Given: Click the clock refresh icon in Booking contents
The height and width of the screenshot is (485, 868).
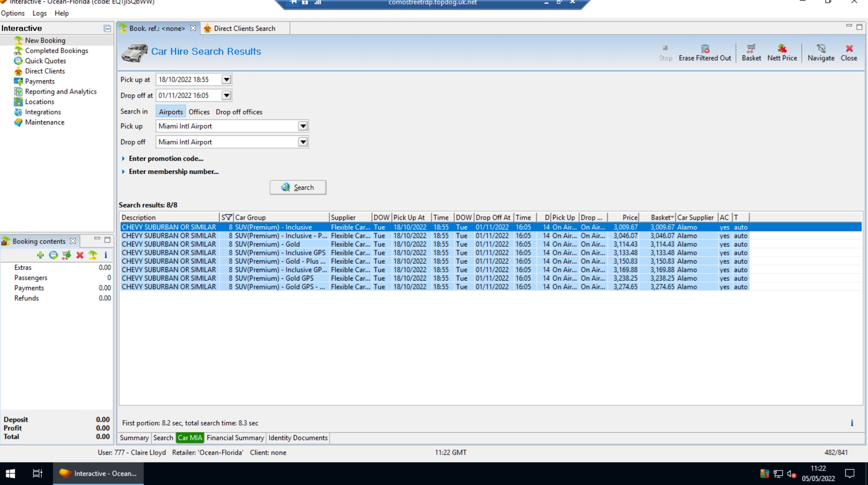Looking at the screenshot, I should pos(54,255).
